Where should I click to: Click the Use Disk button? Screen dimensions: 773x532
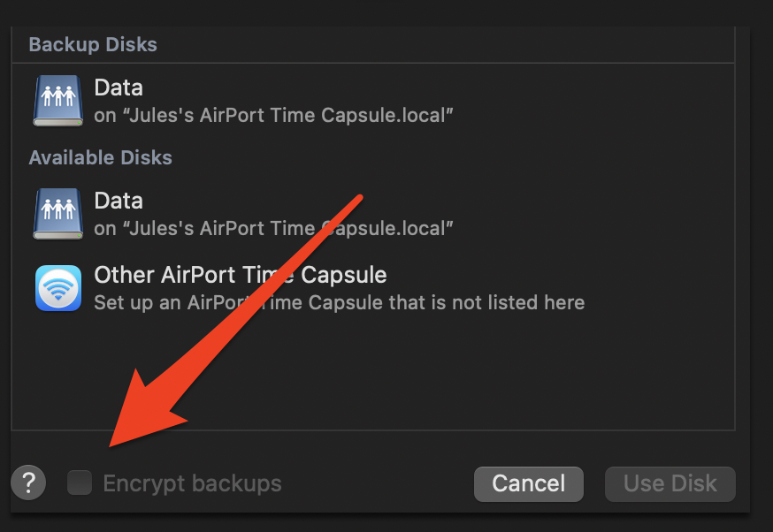click(670, 483)
